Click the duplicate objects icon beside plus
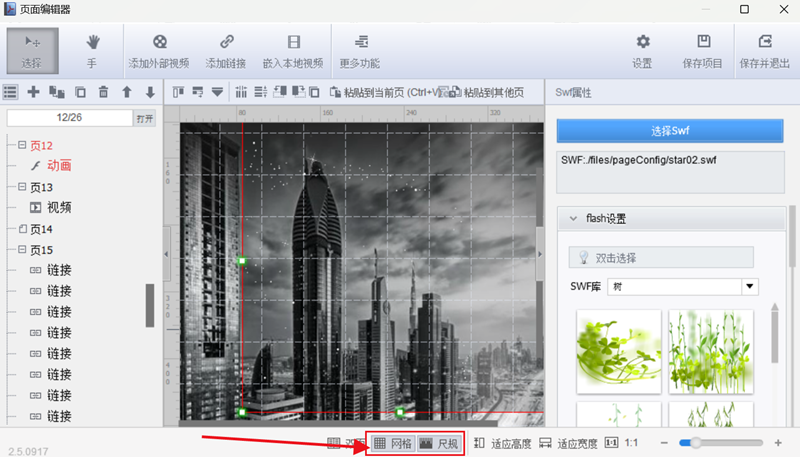The height and width of the screenshot is (457, 800). 57,92
